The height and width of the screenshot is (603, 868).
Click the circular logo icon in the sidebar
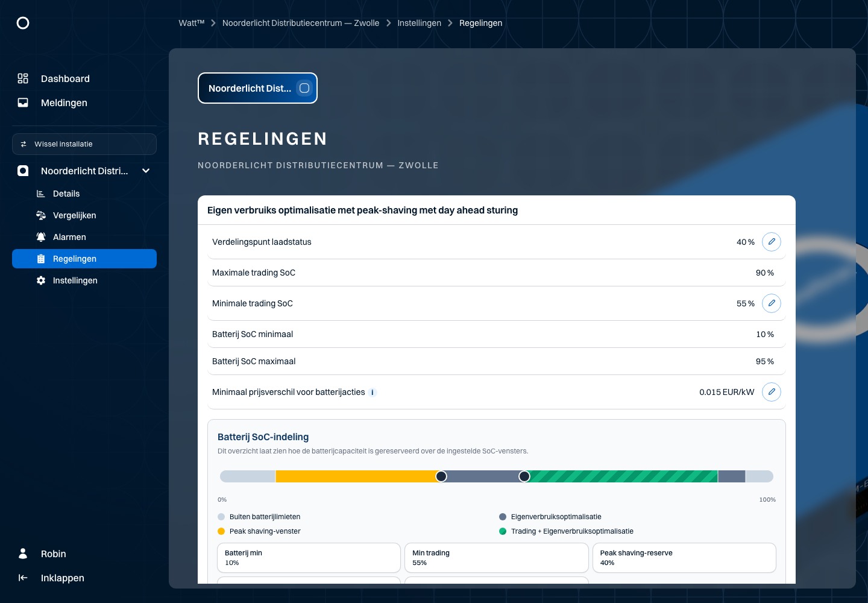click(23, 23)
